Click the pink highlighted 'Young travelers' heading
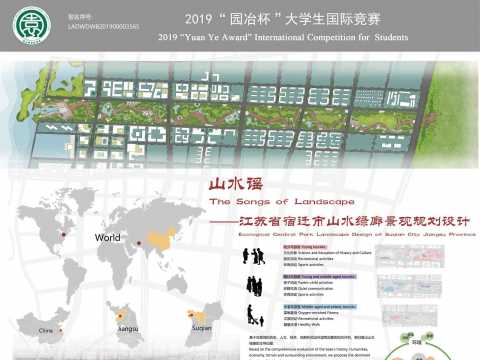 [x=305, y=247]
